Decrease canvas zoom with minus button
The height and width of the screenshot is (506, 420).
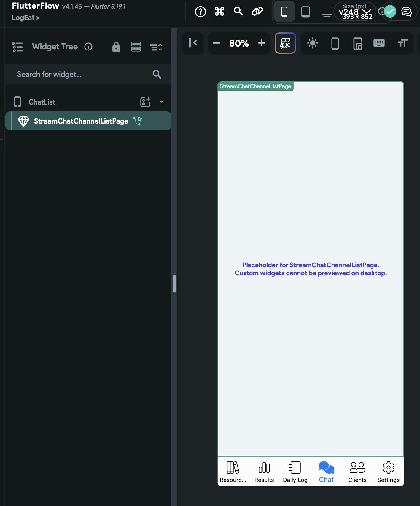tap(217, 43)
